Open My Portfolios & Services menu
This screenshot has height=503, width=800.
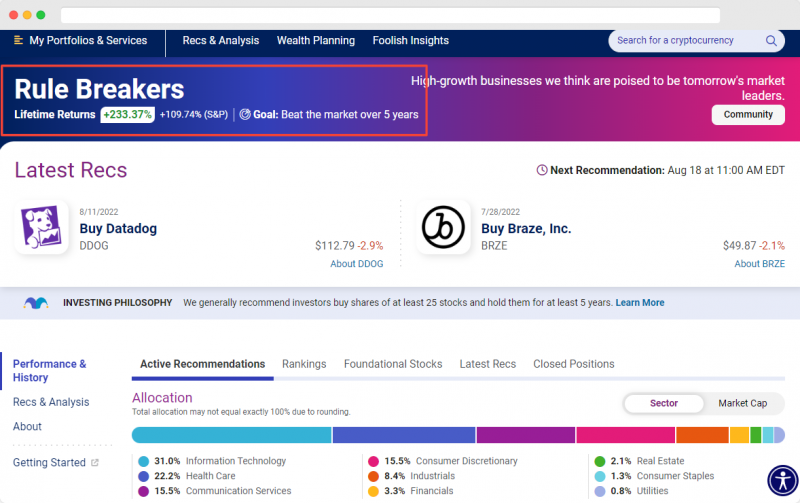(x=88, y=40)
